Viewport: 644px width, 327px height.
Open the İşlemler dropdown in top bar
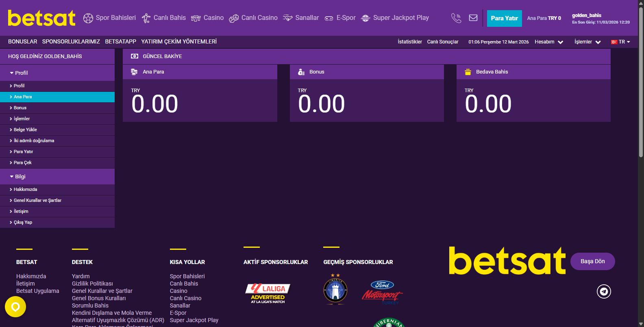click(x=587, y=42)
